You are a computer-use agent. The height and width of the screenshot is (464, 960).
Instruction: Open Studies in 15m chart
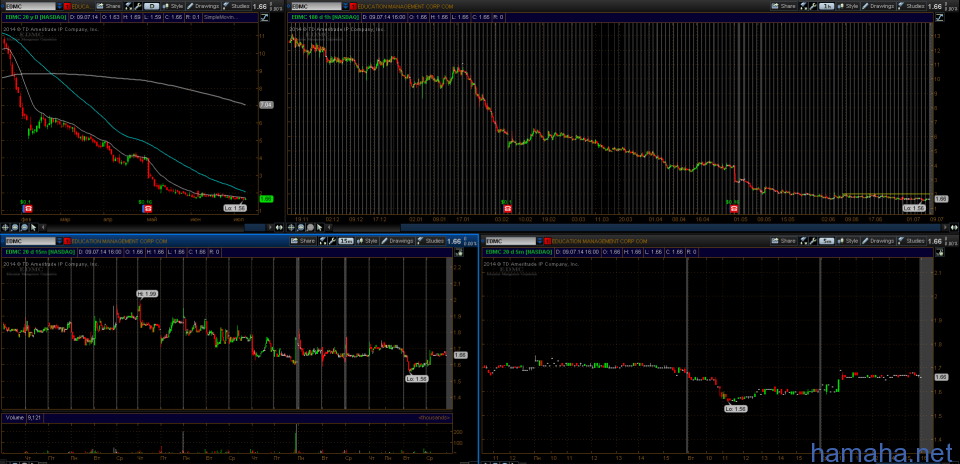pyautogui.click(x=431, y=241)
